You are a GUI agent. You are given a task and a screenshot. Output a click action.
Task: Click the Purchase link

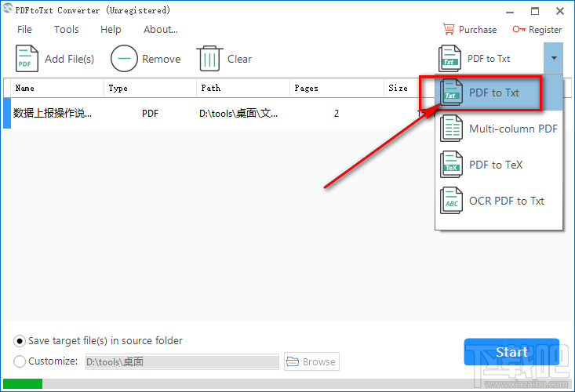coord(478,30)
